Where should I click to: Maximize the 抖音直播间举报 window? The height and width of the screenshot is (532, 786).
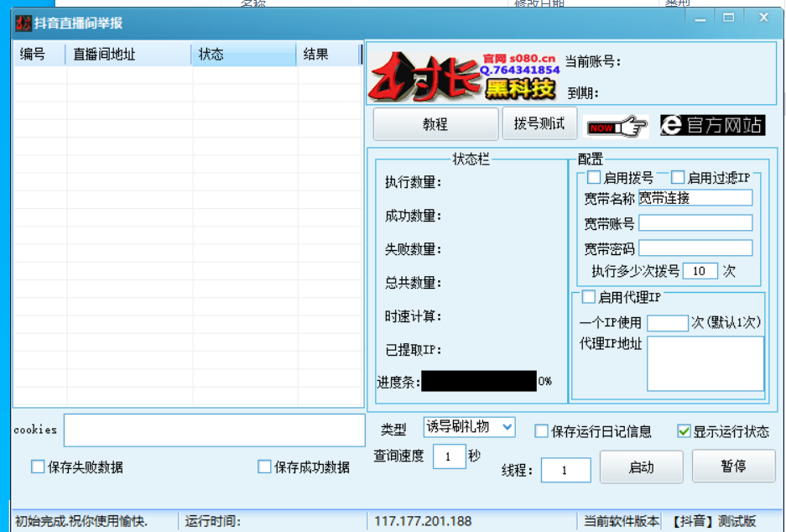tap(729, 18)
